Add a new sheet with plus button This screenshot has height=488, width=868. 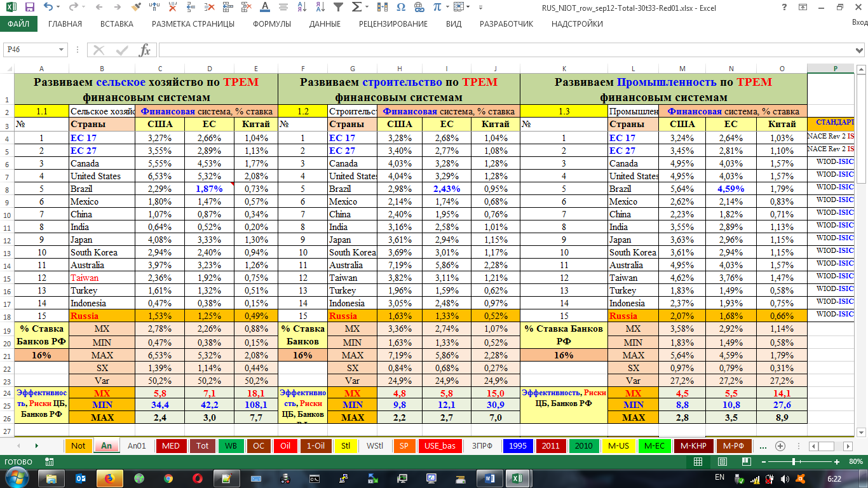780,445
